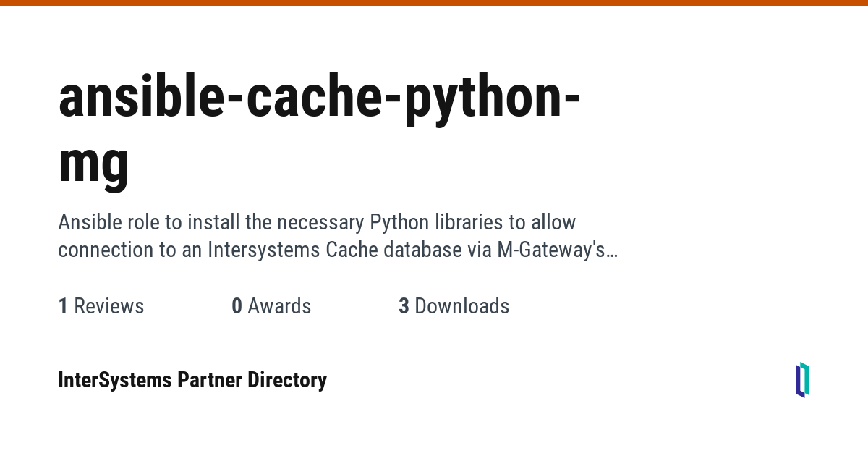Click 'M-Gateway's' in the description
The width and height of the screenshot is (868, 456).
550,250
